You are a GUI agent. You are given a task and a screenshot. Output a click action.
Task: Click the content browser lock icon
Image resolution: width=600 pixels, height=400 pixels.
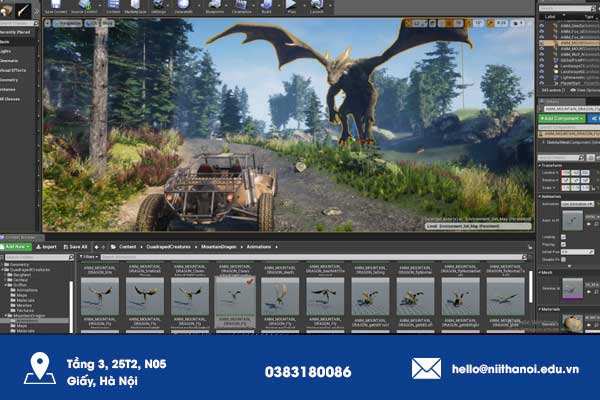tap(530, 247)
